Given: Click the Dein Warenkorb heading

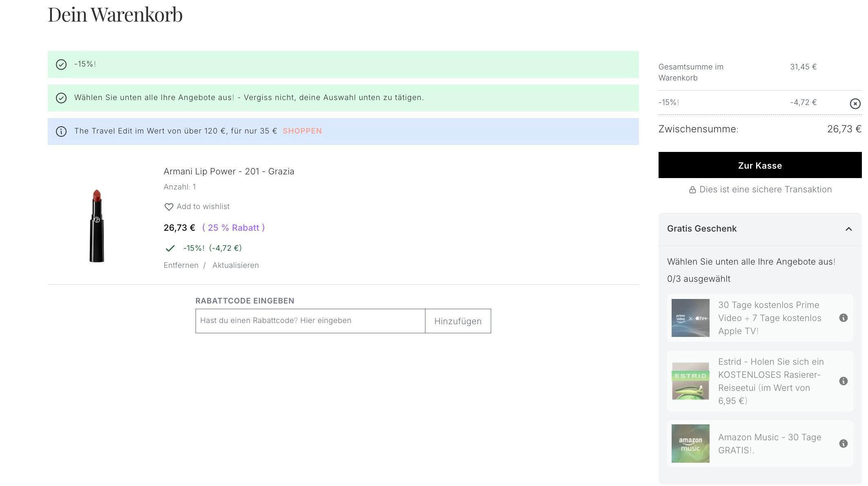Looking at the screenshot, I should coord(115,15).
